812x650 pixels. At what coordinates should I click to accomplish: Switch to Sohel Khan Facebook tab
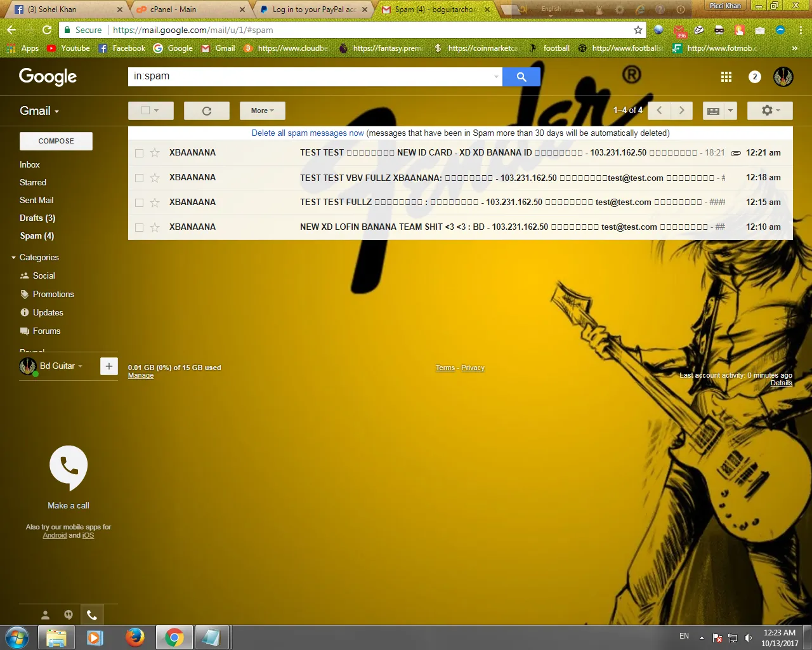point(67,10)
